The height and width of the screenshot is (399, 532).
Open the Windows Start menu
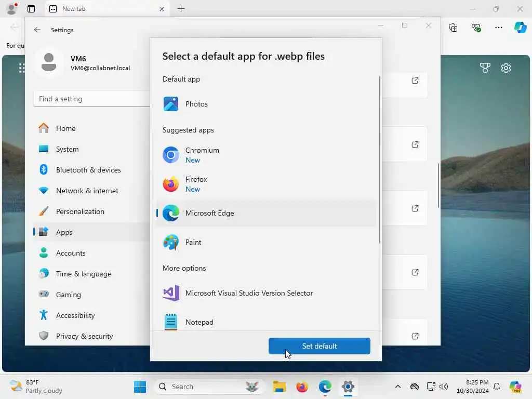140,387
